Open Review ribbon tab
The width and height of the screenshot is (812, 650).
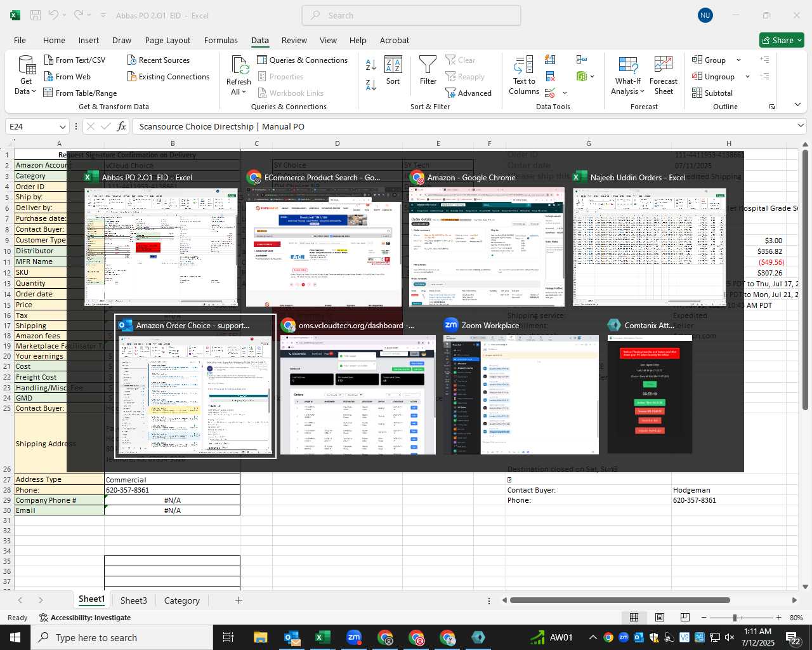(x=294, y=40)
